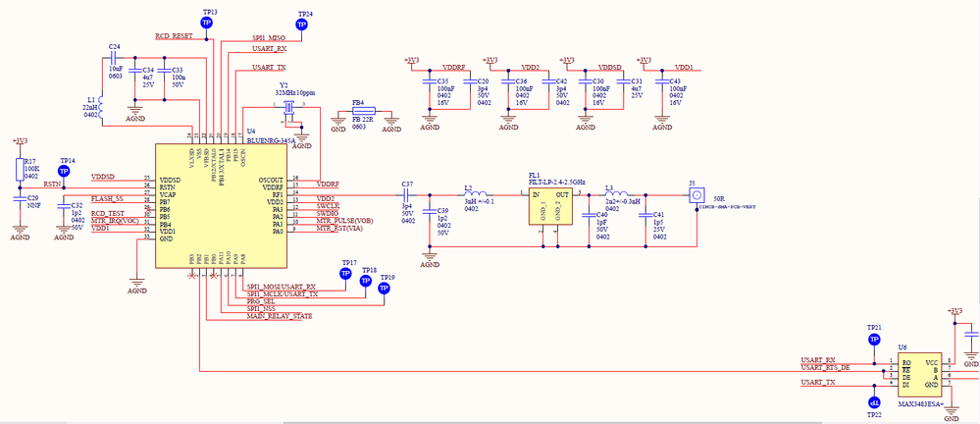
Task: Select the Y2 32MHz crystal symbol
Action: [288, 109]
